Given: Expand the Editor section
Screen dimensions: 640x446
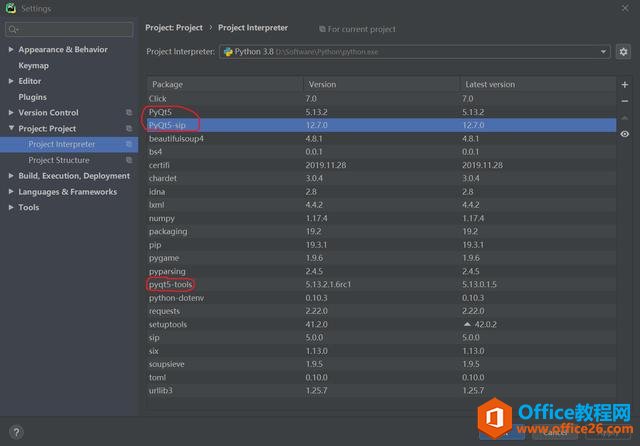Looking at the screenshot, I should click(x=11, y=81).
